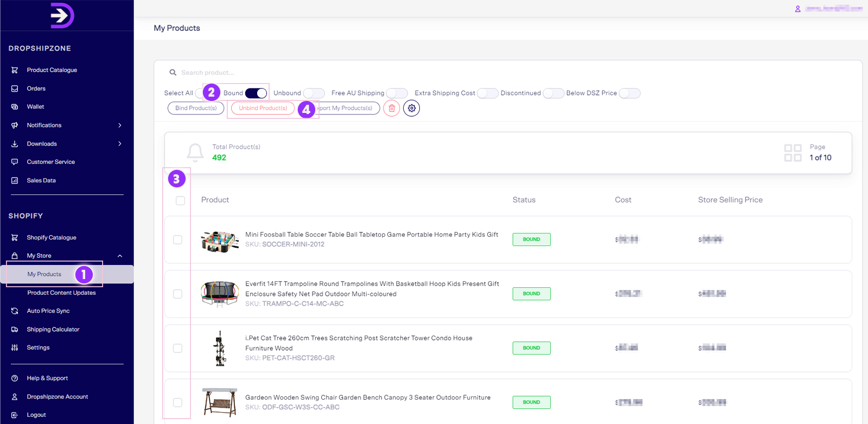The height and width of the screenshot is (424, 868).
Task: Click the swing chair product thumbnail
Action: [x=220, y=402]
